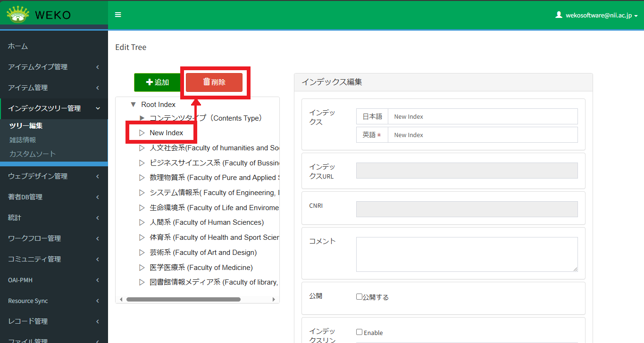Collapse the Root Index tree triangle

point(133,105)
